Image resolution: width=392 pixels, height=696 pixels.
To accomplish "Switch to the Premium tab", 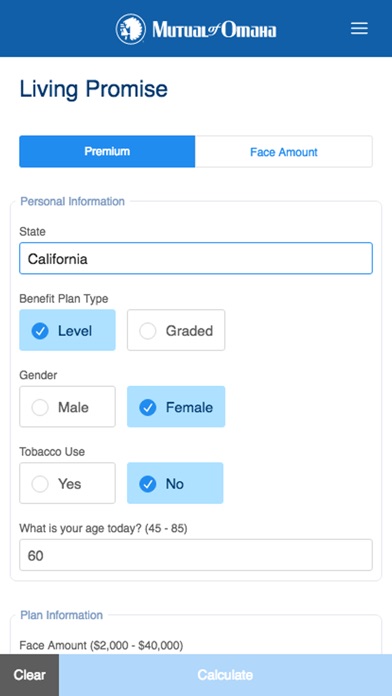I will click(x=107, y=151).
